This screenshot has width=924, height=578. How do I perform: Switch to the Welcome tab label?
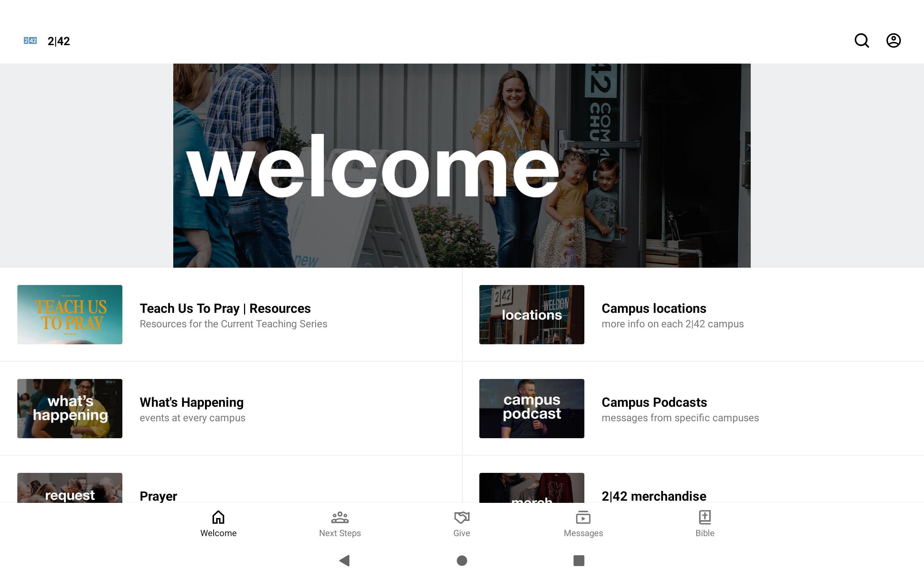(x=218, y=533)
